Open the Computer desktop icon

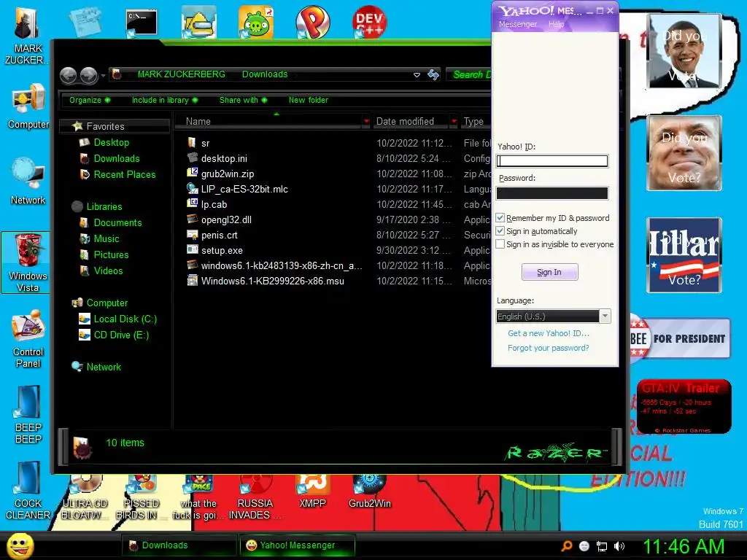pyautogui.click(x=28, y=106)
